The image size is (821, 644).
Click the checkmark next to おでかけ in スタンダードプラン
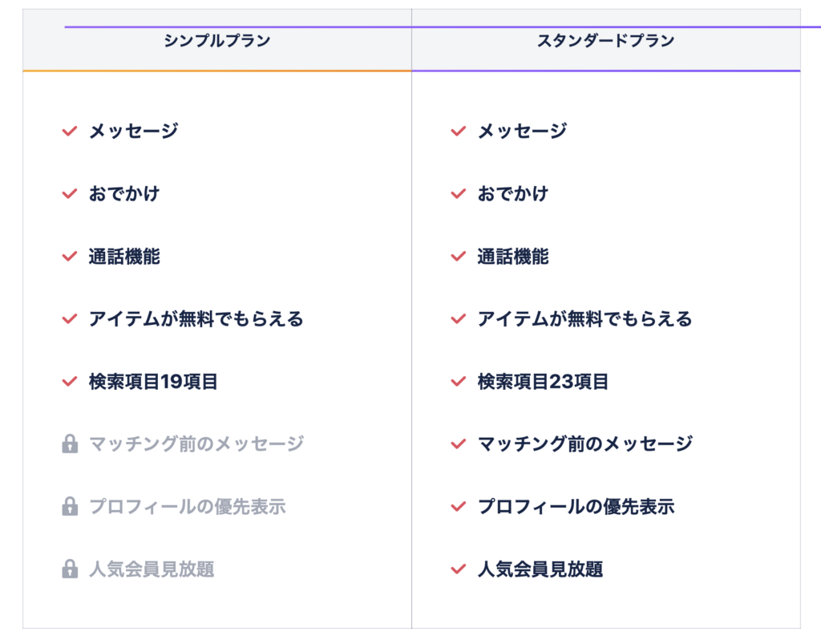pos(459,193)
